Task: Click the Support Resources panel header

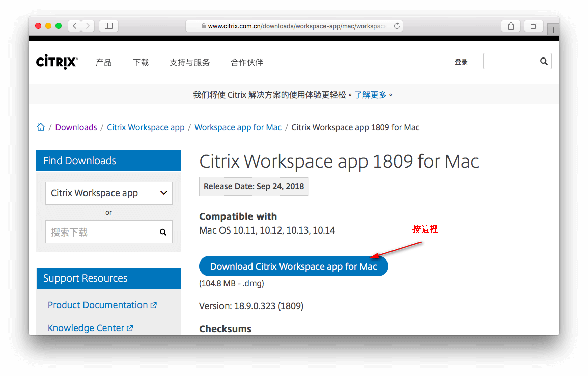Action: [109, 278]
